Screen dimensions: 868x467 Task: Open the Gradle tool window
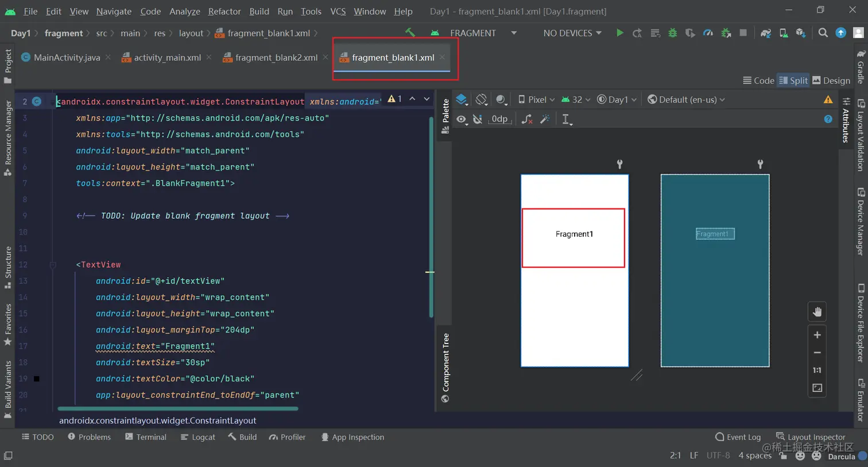(861, 67)
